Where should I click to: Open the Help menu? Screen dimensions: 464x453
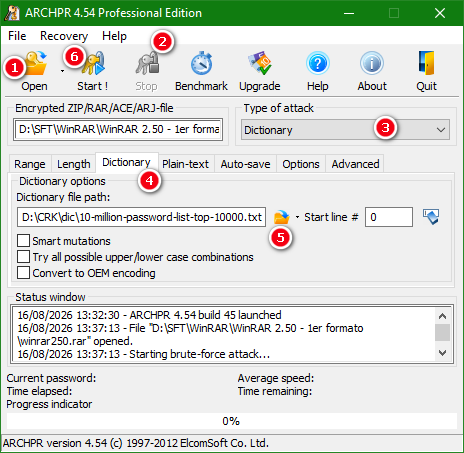point(114,36)
